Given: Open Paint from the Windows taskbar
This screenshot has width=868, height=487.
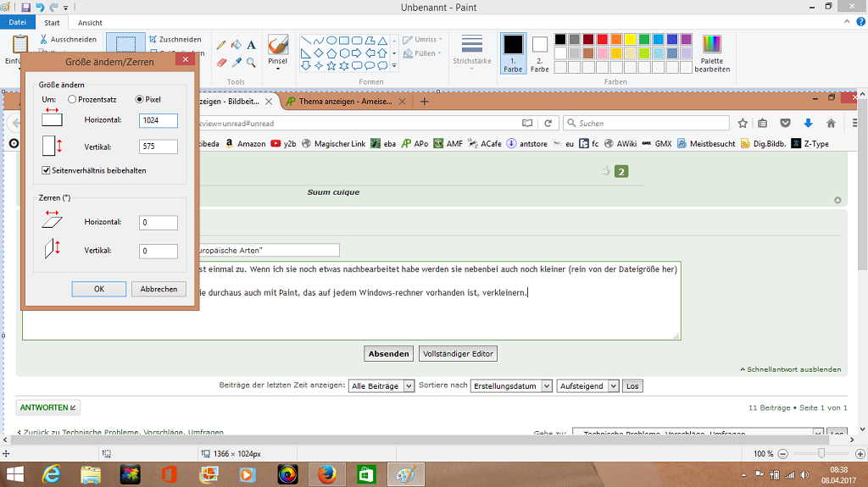Looking at the screenshot, I should tap(403, 473).
